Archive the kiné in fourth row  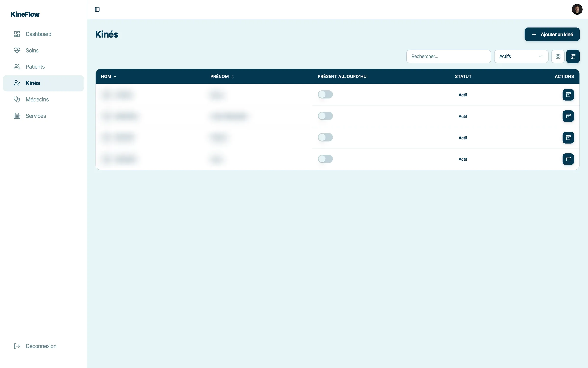pyautogui.click(x=568, y=159)
